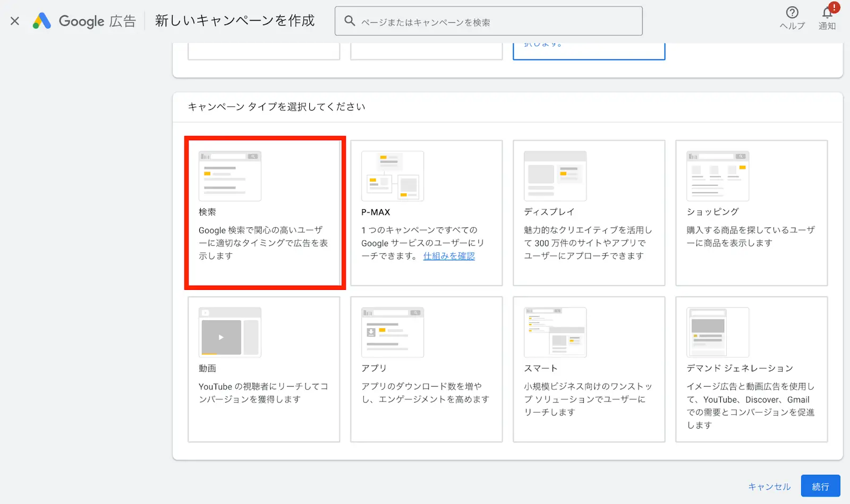Select the デマンド ジェネレーション campaign card

point(751,369)
